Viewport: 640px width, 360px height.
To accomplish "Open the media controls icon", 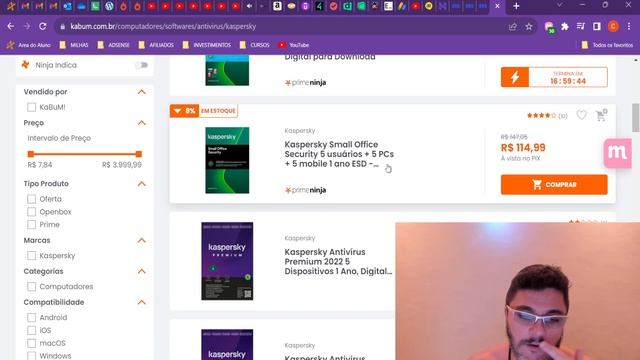I will (580, 27).
